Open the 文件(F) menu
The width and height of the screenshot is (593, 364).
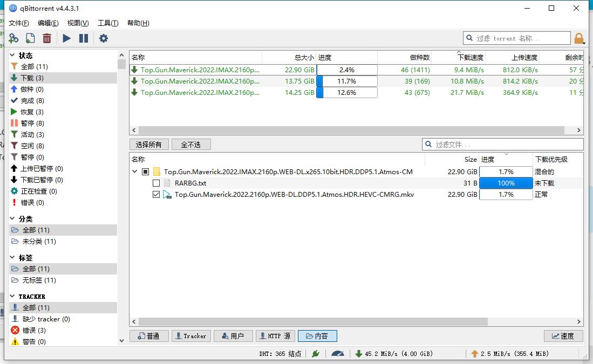pos(18,23)
